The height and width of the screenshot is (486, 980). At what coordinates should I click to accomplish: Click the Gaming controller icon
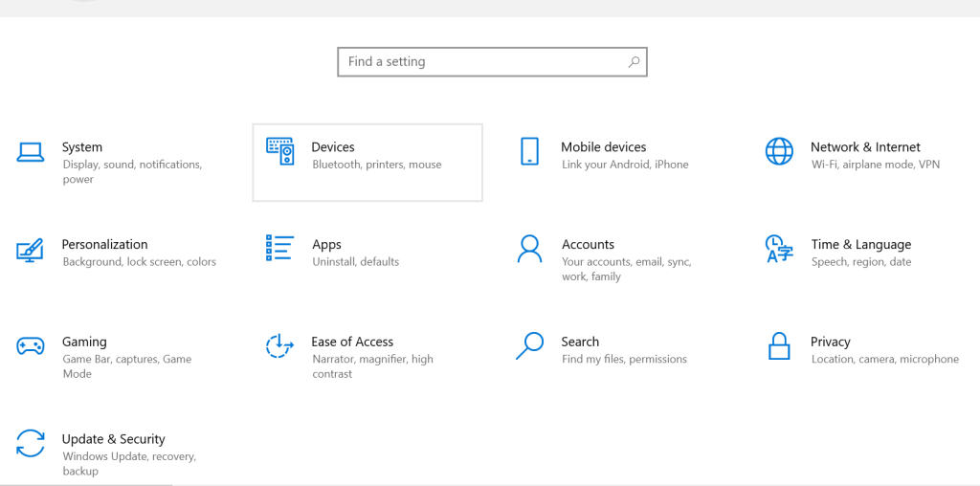31,346
